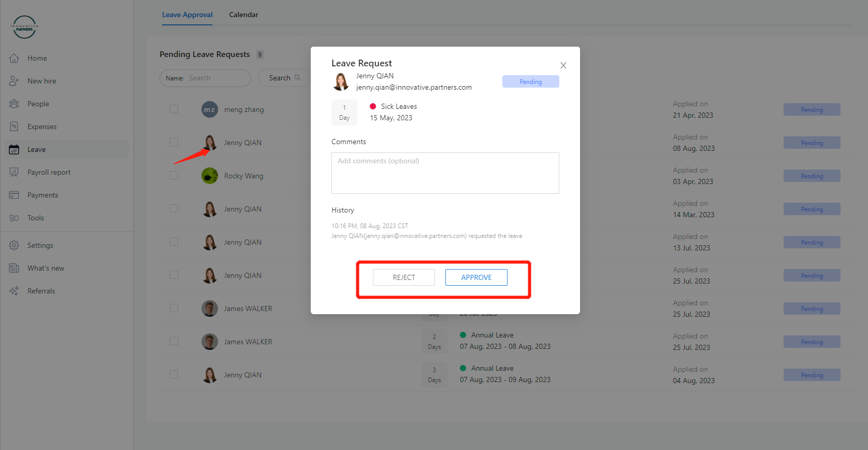
Task: Click the Name search input field
Action: pyautogui.click(x=216, y=78)
